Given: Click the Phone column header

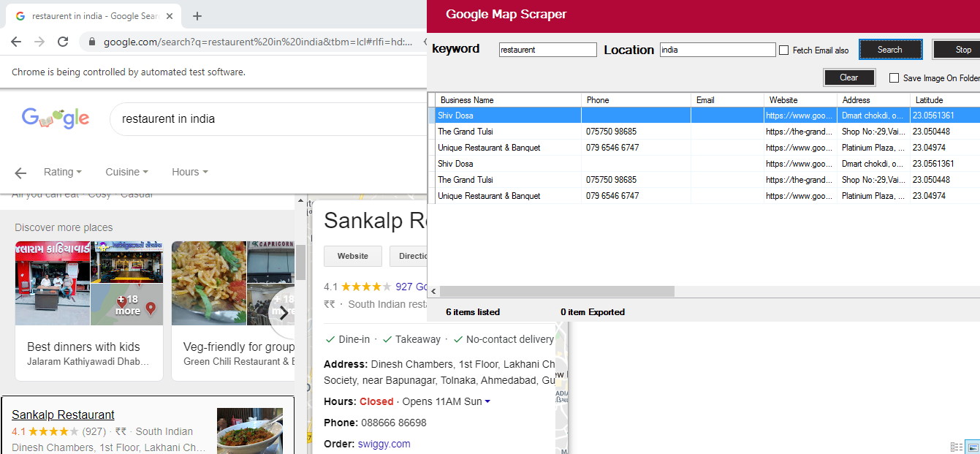Looking at the screenshot, I should (636, 100).
